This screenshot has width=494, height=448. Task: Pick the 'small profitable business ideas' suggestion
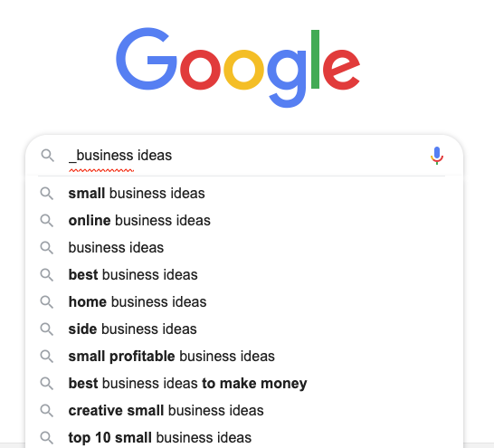[x=244, y=357]
